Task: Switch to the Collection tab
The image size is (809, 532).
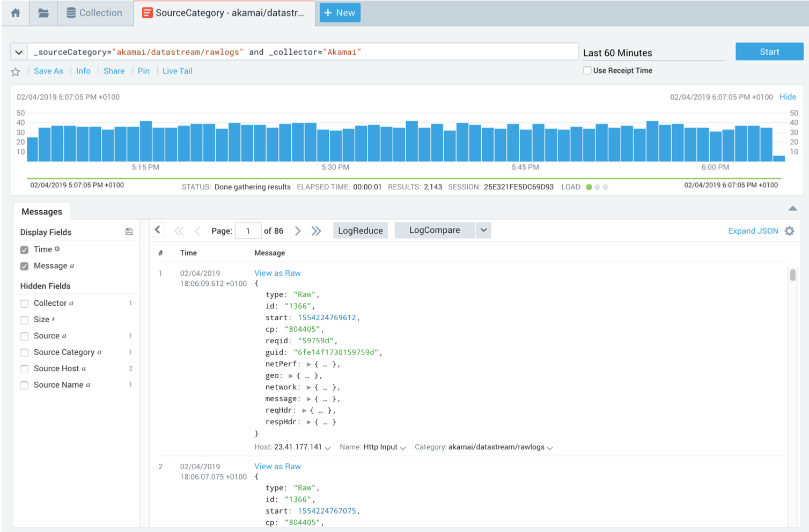Action: click(x=94, y=13)
